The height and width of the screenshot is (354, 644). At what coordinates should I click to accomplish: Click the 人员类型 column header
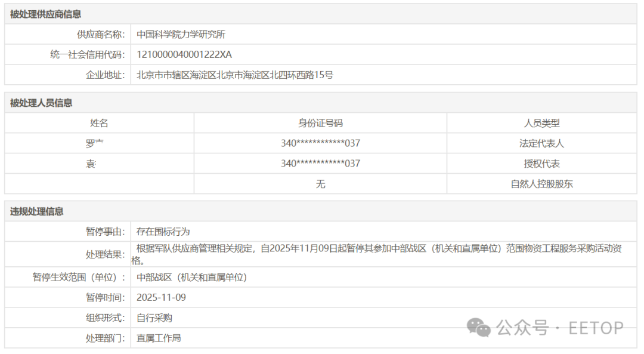(541, 123)
